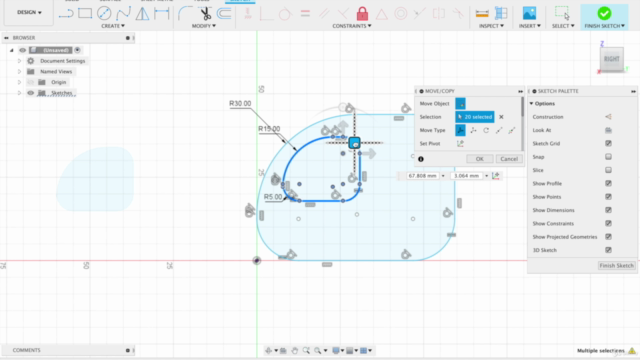
Task: Apply the Concentric constraint
Action: coord(400,14)
